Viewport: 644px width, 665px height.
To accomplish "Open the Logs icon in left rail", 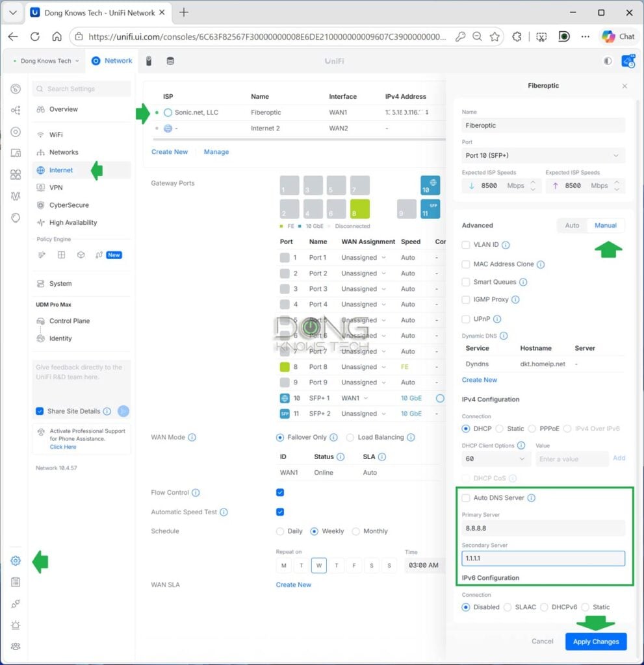I will [16, 582].
